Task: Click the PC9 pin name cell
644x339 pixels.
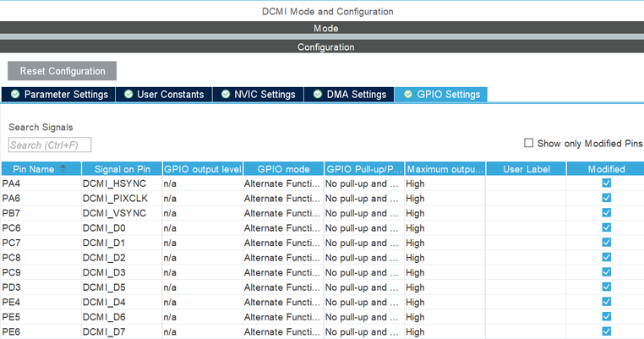Action: (41, 272)
